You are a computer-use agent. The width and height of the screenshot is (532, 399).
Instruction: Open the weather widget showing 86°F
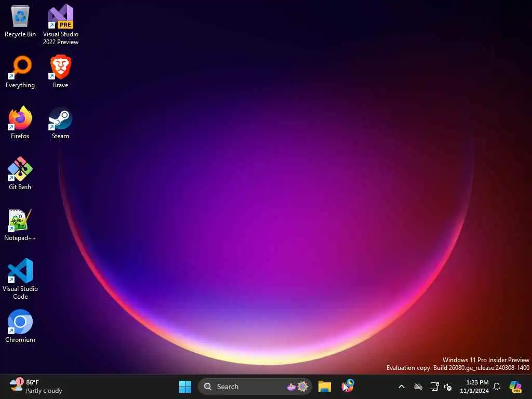[x=36, y=387]
